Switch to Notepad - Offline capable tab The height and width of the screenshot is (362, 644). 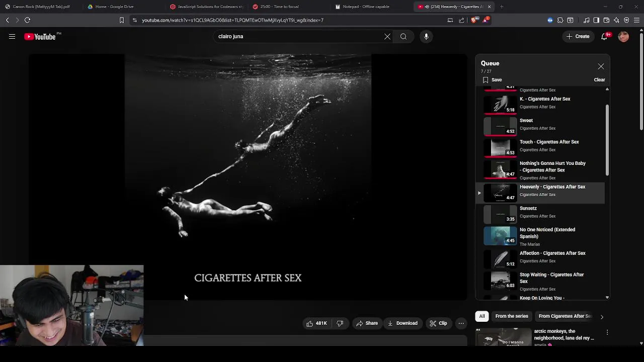click(x=366, y=7)
